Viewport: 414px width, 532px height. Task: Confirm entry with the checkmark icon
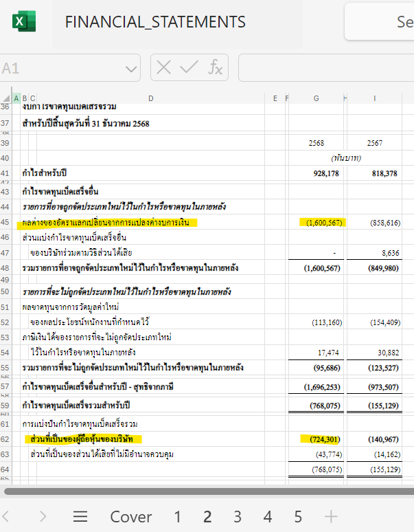(189, 67)
